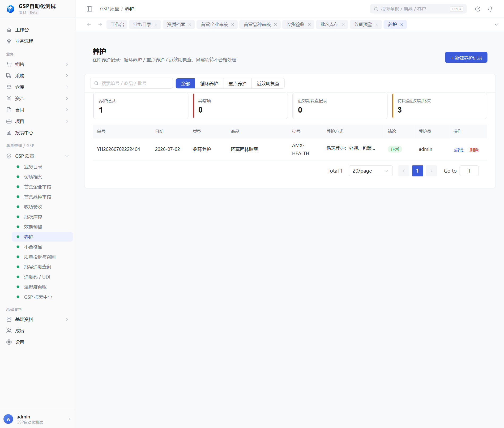
Task: Open the tab list dropdown chevron
Action: [x=496, y=24]
